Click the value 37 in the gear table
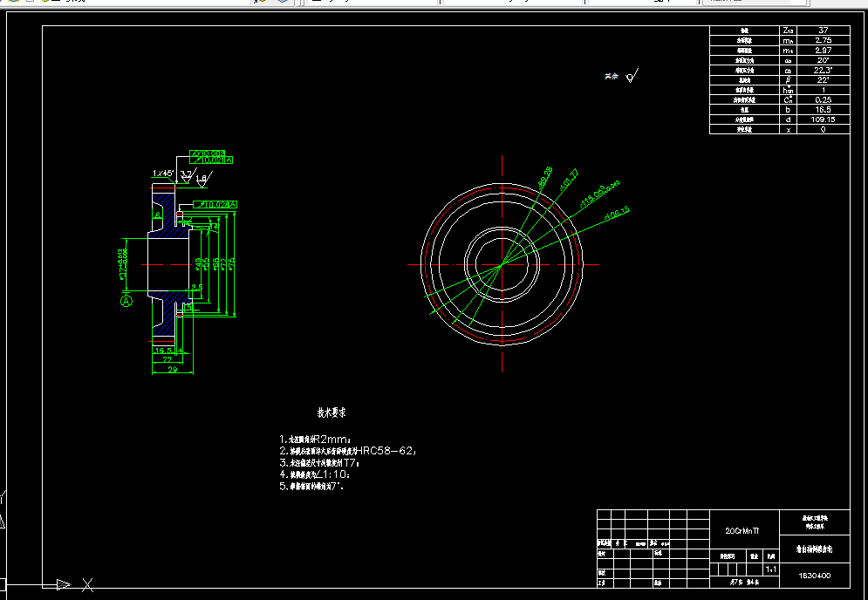This screenshot has width=868, height=600. [824, 31]
